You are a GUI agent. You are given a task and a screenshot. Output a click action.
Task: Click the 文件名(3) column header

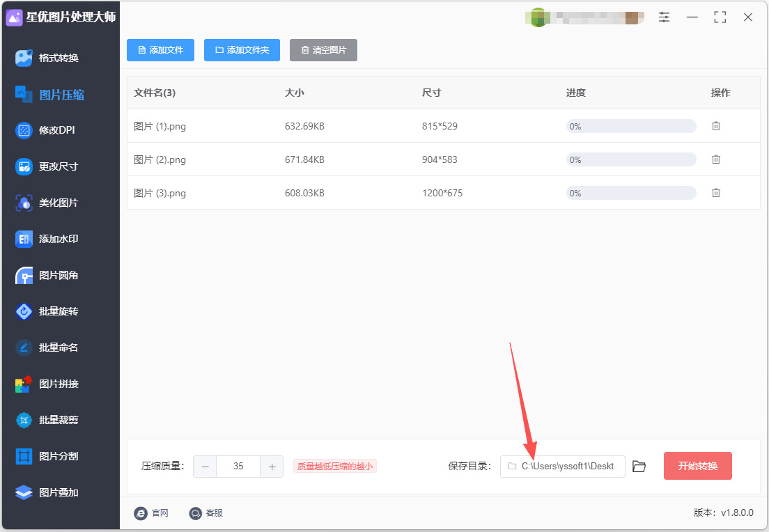(155, 93)
